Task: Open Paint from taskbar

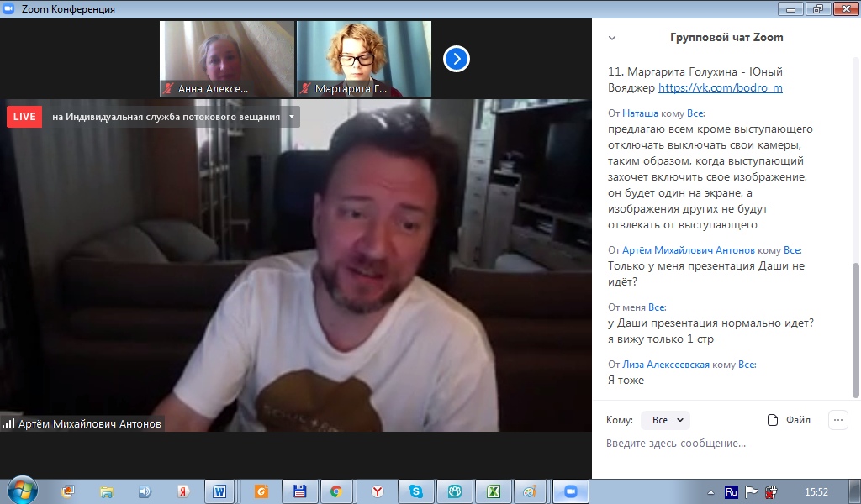Action: (530, 491)
